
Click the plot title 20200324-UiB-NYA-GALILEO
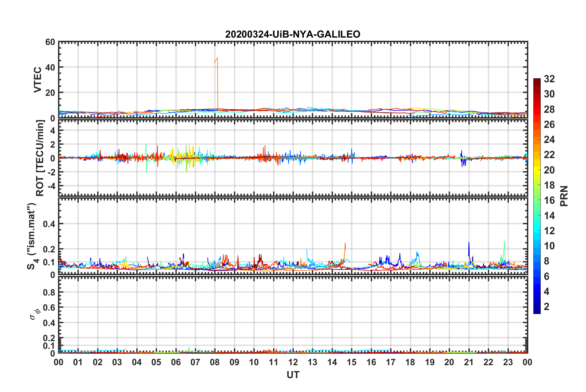coord(293,34)
